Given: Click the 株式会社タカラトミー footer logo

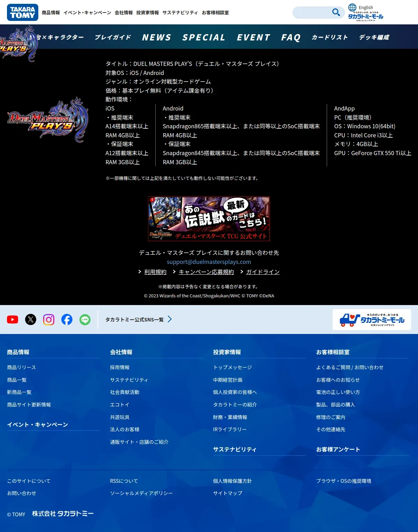Looking at the screenshot, I should click(x=63, y=514).
